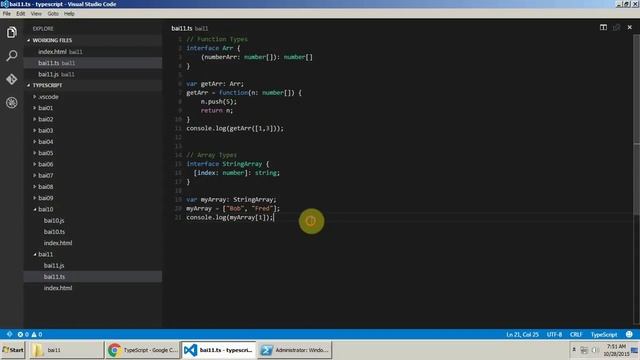
Task: Expand the bai01 folder
Action: [x=93, y=108]
